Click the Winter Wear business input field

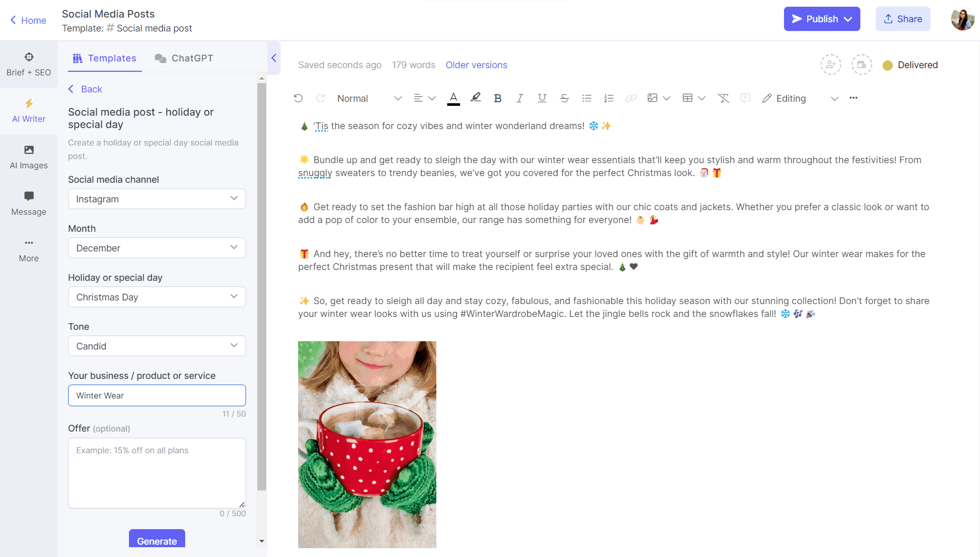(x=157, y=395)
